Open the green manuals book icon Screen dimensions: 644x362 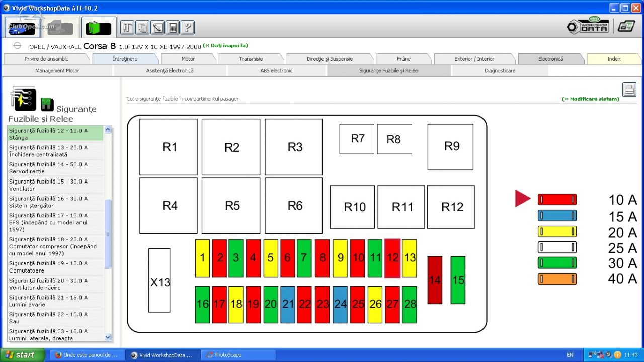pyautogui.click(x=99, y=27)
